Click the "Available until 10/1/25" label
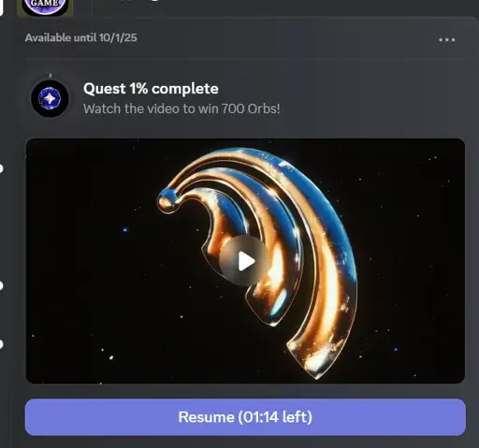 click(x=81, y=37)
